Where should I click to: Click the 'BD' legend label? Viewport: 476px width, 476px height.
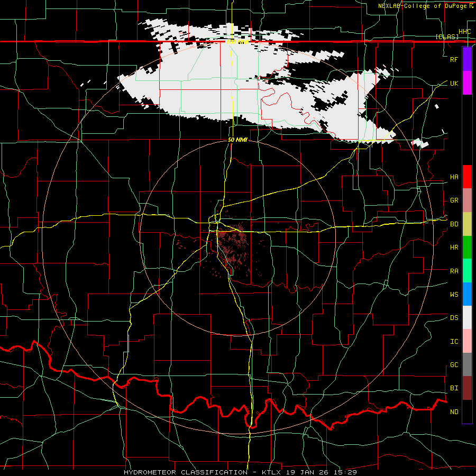pos(454,224)
